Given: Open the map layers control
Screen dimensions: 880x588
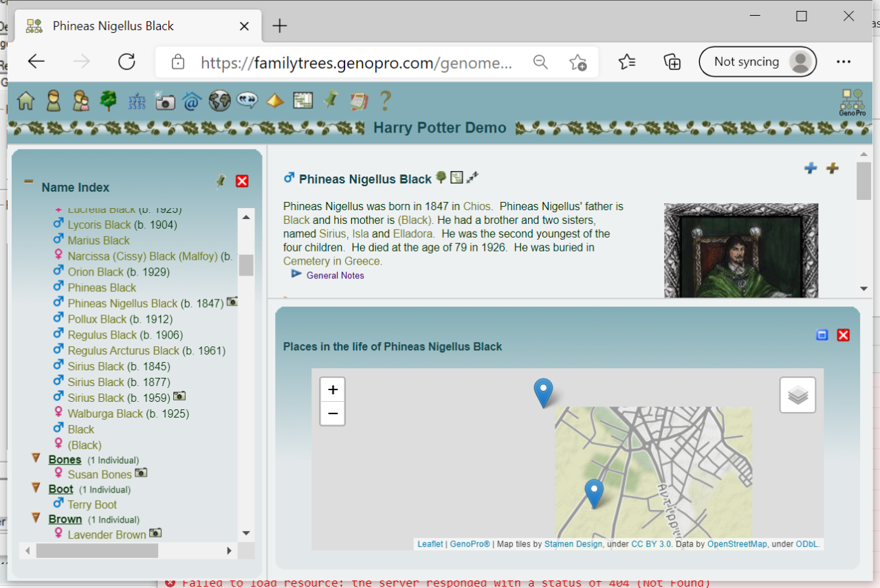Looking at the screenshot, I should [797, 395].
